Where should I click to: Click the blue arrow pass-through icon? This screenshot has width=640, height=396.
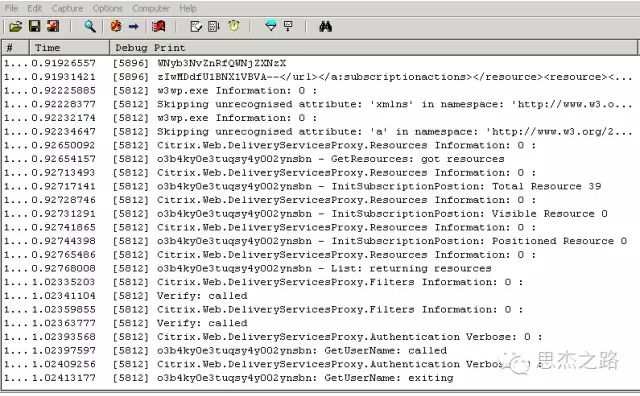point(133,27)
